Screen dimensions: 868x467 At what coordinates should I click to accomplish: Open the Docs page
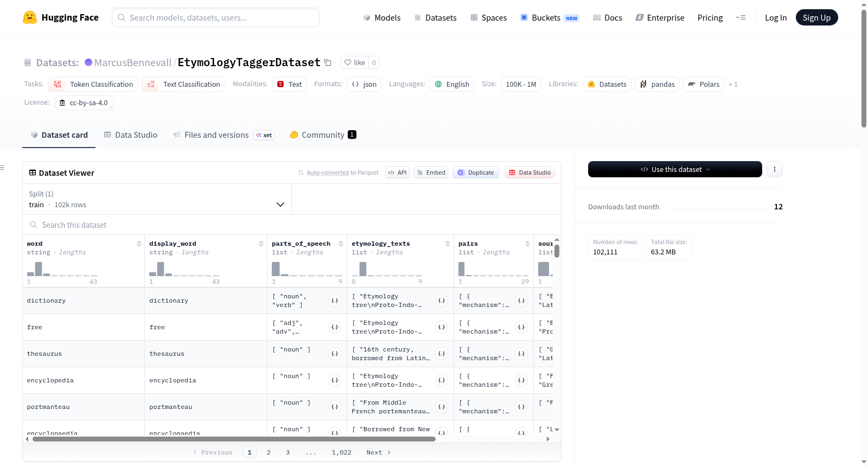click(x=607, y=18)
